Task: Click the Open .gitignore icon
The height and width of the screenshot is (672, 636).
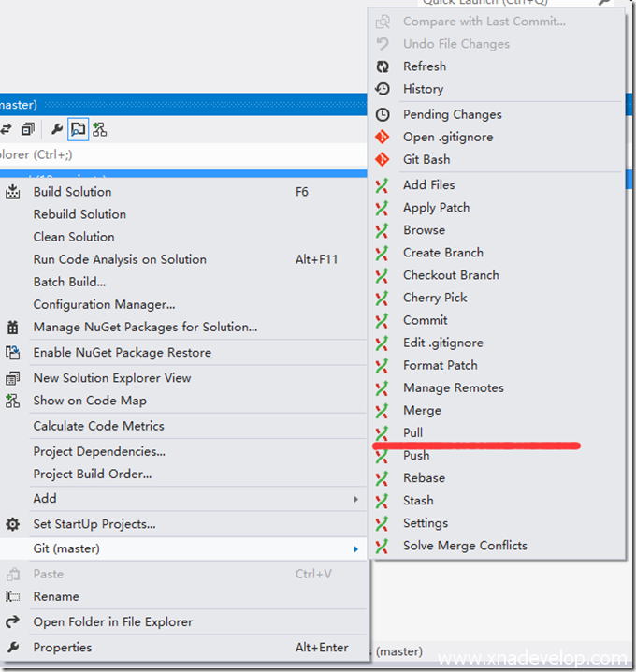Action: [383, 137]
